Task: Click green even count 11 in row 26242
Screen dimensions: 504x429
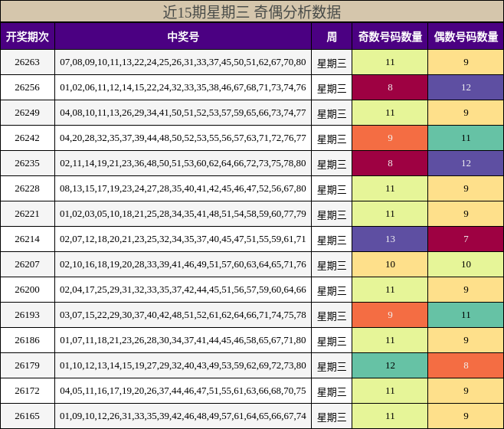Action: tap(466, 138)
